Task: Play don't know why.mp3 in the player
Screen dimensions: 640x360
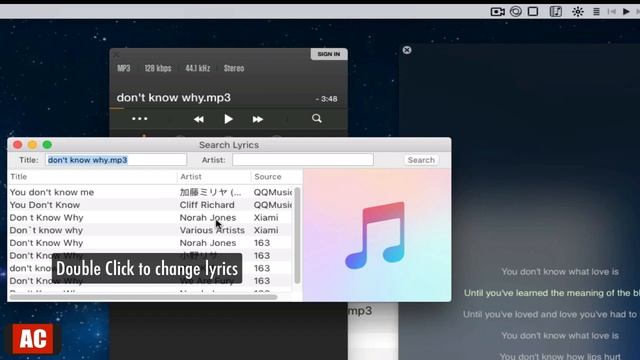Action: point(228,119)
